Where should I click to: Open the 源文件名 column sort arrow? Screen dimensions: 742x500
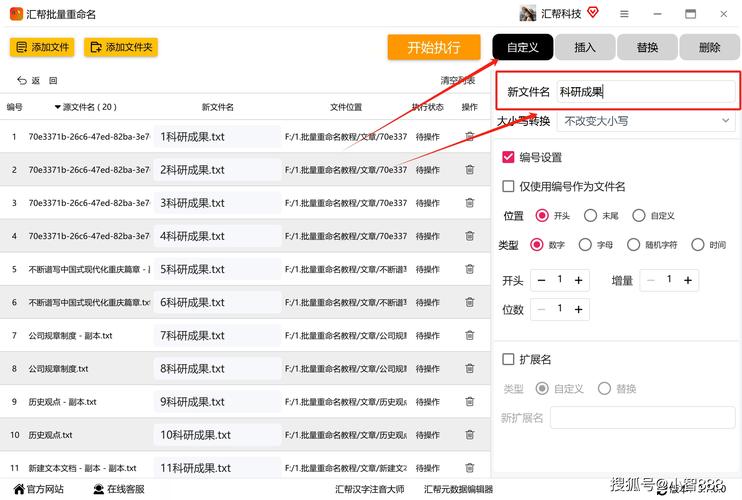coord(57,107)
